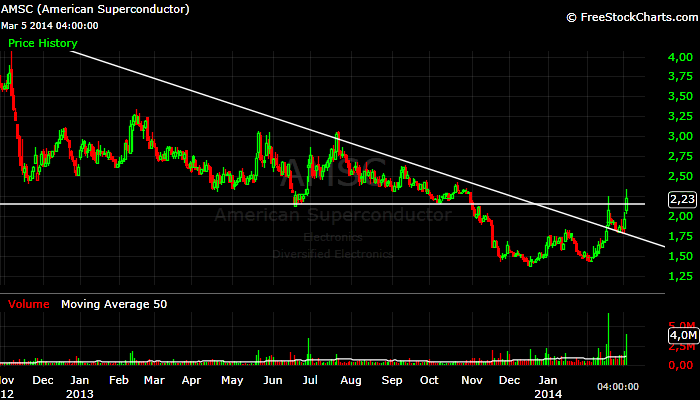Click the 0,00 volume axis label
The image size is (700, 400).
point(680,365)
